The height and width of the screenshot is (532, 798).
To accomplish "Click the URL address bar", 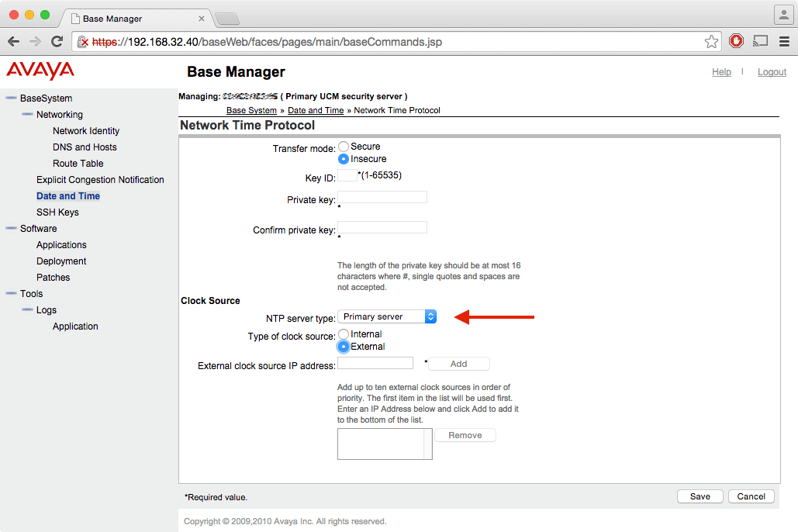I will [397, 42].
